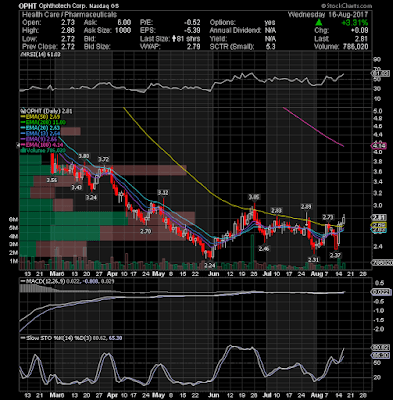Select the yellow EMA(50) legend entry
Image resolution: width=393 pixels, height=400 pixels.
tap(35, 117)
